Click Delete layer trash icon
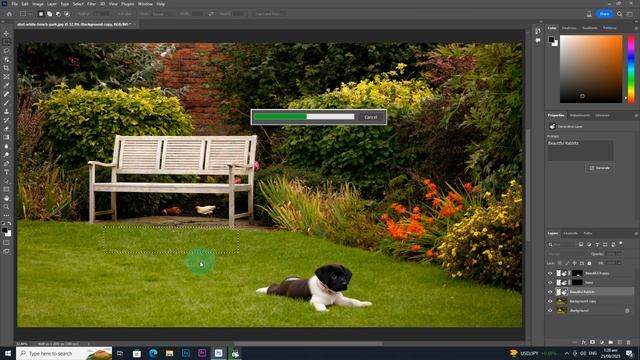Image resolution: width=640 pixels, height=360 pixels. click(629, 342)
